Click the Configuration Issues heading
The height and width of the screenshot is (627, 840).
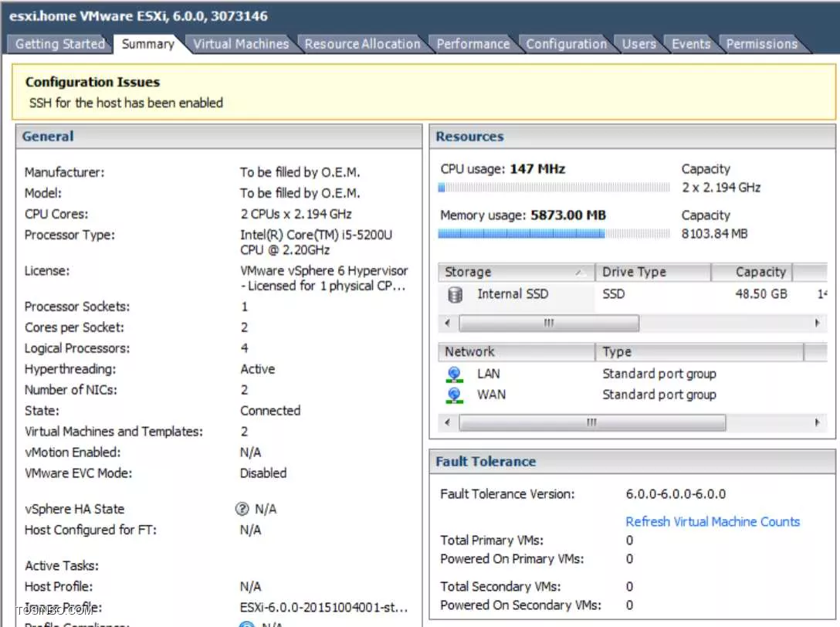92,82
